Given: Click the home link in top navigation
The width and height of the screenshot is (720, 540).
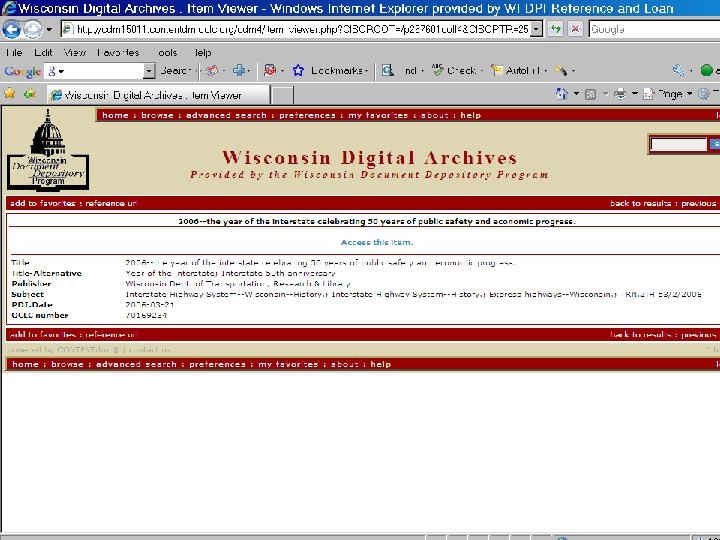Looking at the screenshot, I should pyautogui.click(x=115, y=115).
